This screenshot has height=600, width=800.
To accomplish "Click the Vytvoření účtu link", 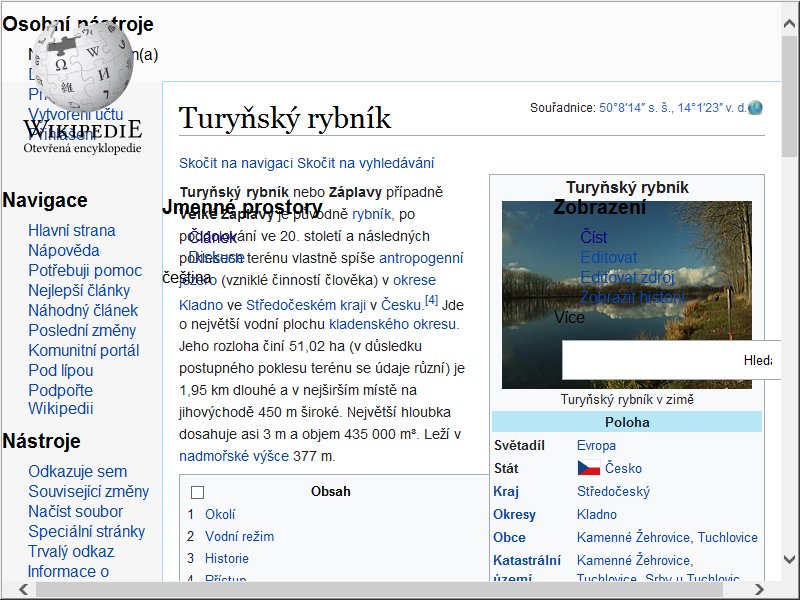I will tap(76, 114).
